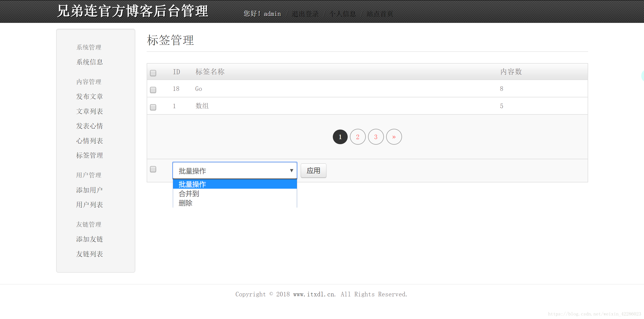Click 站点首页 link in header
The width and height of the screenshot is (644, 319).
[380, 14]
